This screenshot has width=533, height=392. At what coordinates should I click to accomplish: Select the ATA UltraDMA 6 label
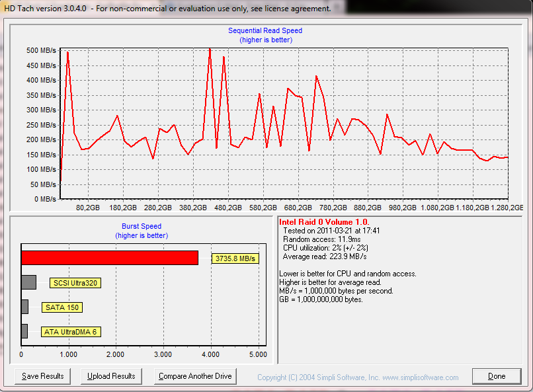[71, 332]
